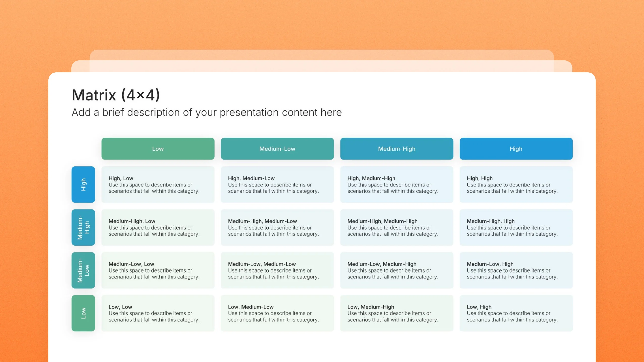Image resolution: width=644 pixels, height=362 pixels.
Task: Select the "Medium-Low, Medium-High" cell
Action: tap(397, 270)
